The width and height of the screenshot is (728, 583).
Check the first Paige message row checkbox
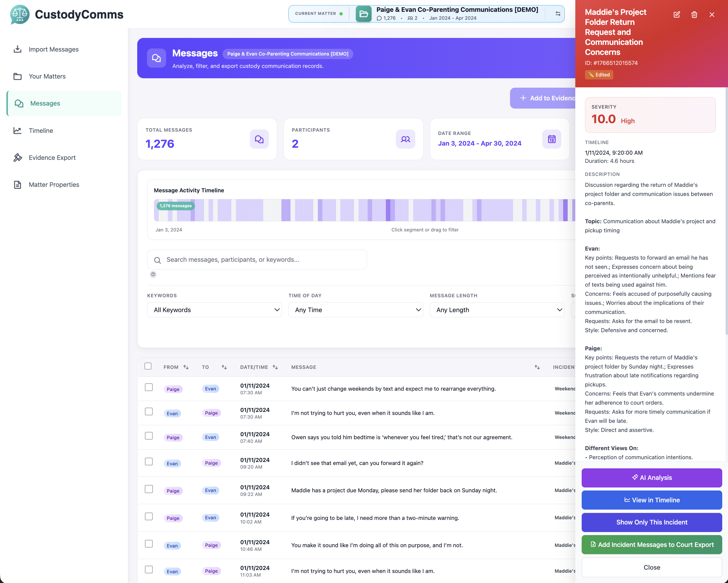(148, 387)
